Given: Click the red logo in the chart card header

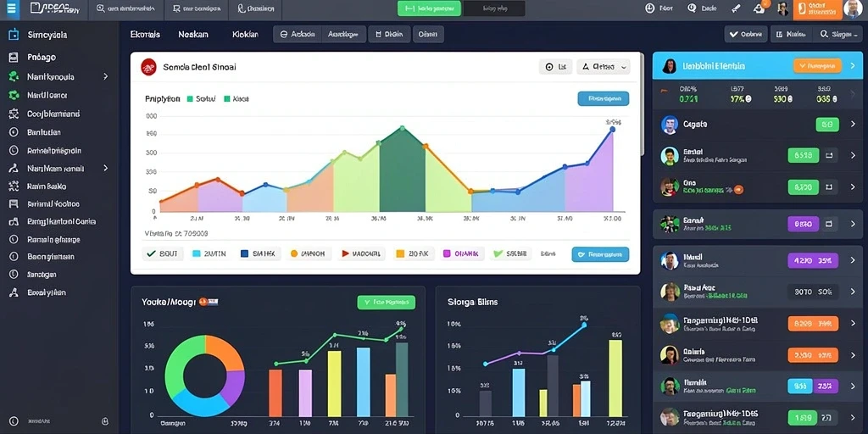Looking at the screenshot, I should [148, 67].
